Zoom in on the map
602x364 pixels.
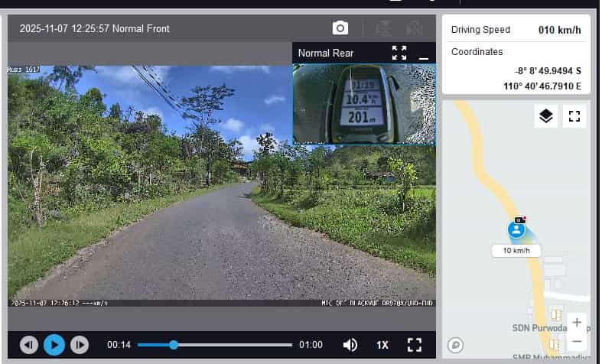point(576,322)
